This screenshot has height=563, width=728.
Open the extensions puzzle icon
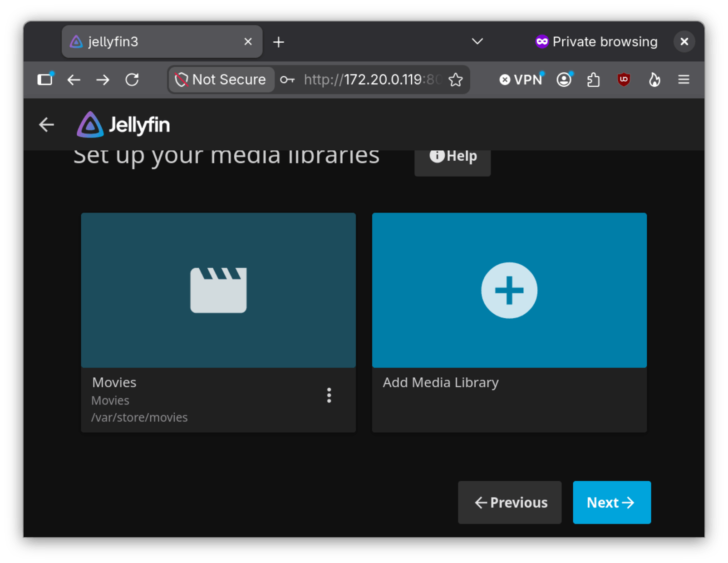(x=594, y=80)
